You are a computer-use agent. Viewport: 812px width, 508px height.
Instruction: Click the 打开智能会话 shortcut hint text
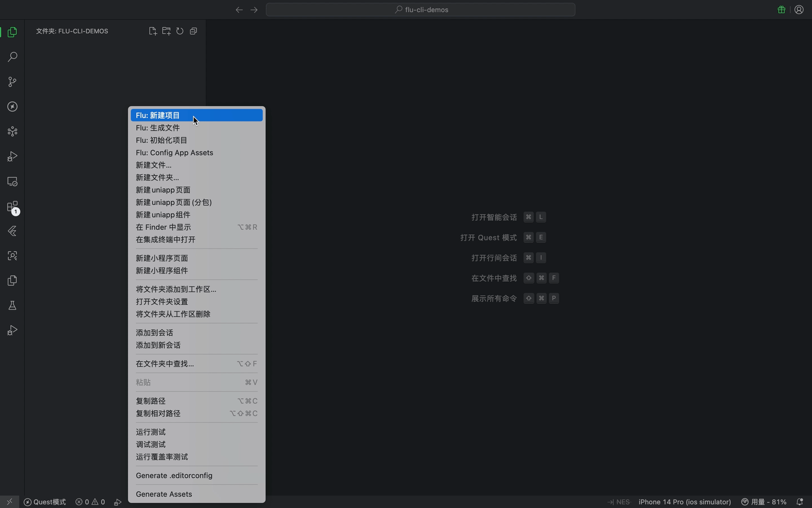(x=494, y=217)
